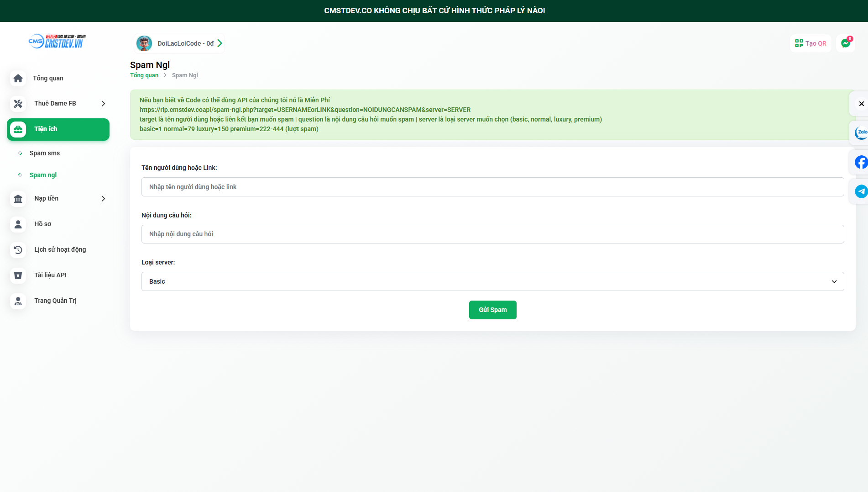Expand the Thuê Dame FB submenu arrow
The width and height of the screenshot is (868, 492).
tap(103, 104)
